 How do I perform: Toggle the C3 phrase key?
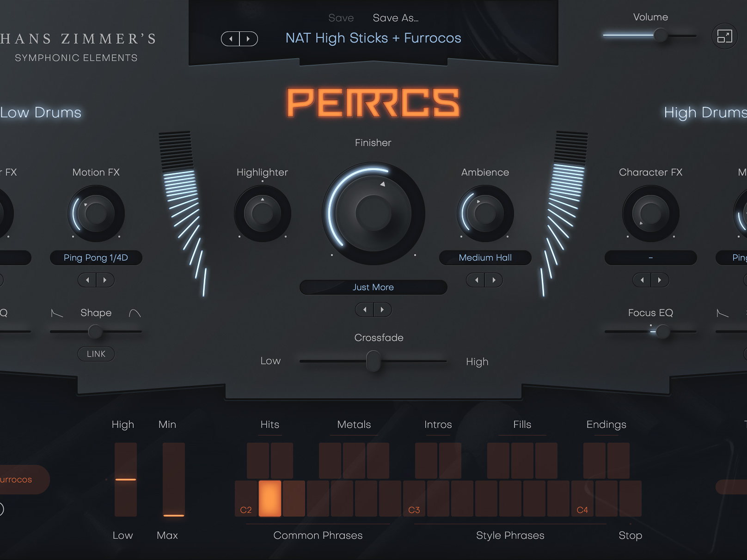click(414, 498)
